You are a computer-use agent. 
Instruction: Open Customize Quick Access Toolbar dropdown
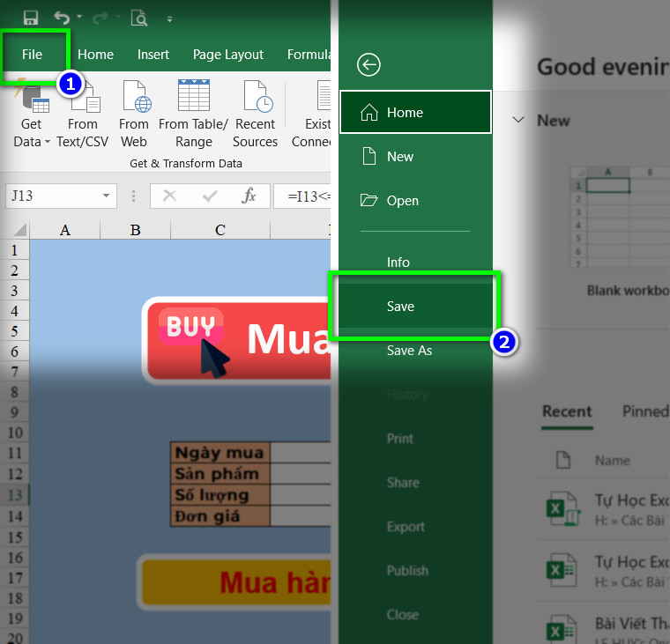point(169,19)
